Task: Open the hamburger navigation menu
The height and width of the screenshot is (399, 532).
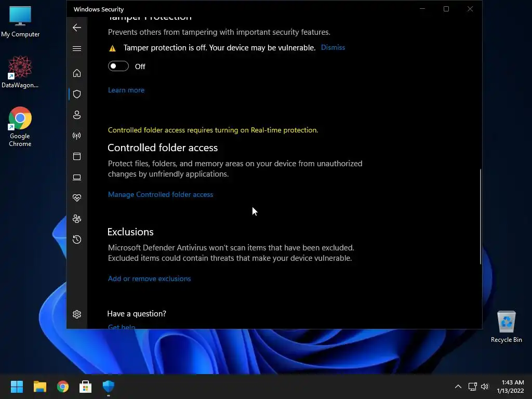Action: (77, 48)
